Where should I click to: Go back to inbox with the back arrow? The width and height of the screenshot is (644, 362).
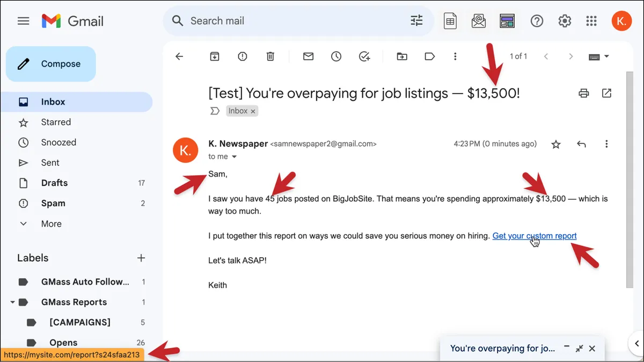pos(179,56)
